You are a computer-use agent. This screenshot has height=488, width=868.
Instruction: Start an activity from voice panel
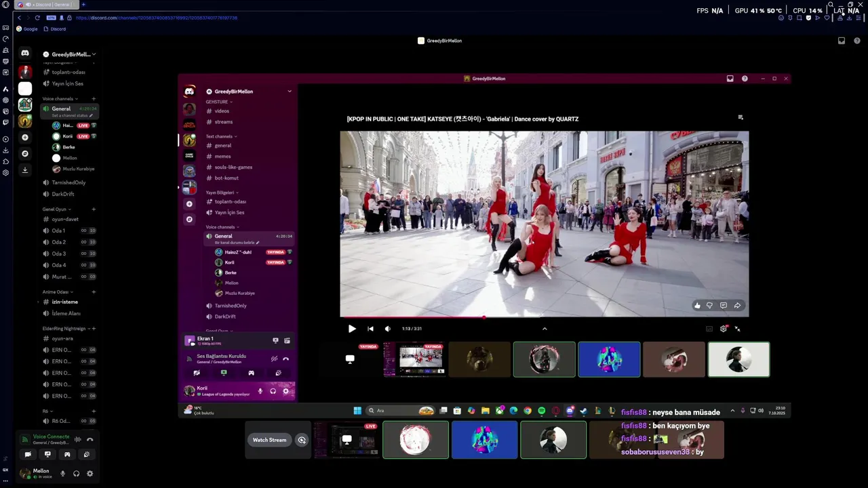pyautogui.click(x=67, y=454)
